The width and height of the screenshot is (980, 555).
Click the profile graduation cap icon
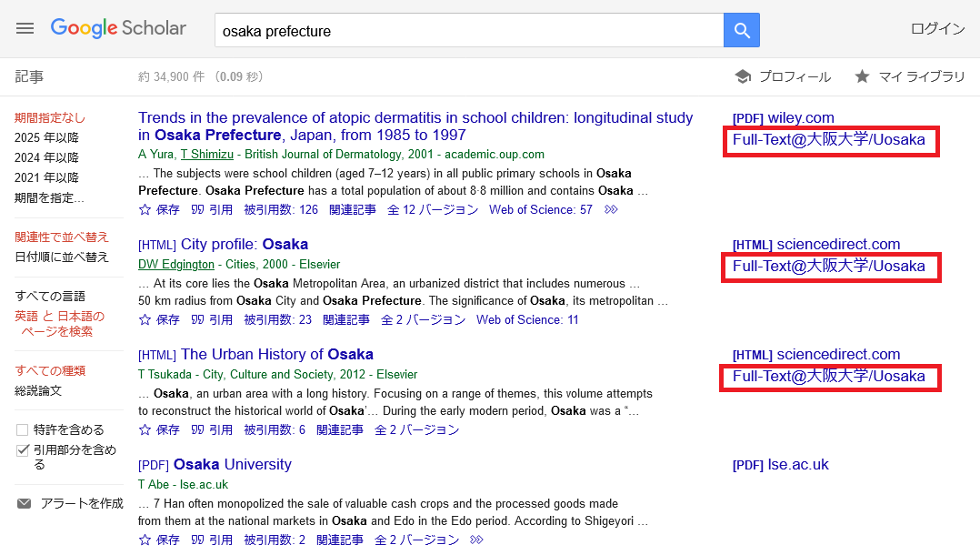click(x=743, y=77)
